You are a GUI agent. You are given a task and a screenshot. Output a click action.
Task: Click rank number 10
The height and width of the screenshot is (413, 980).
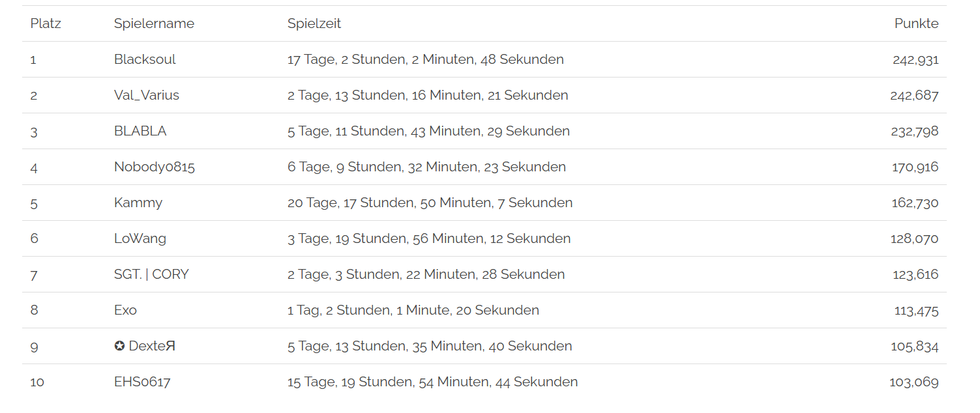point(37,382)
